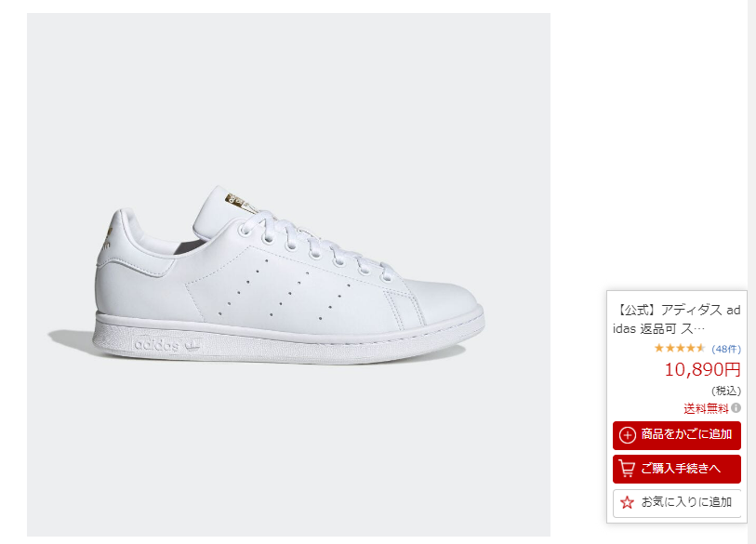This screenshot has height=544, width=756.
Task: Click the red star favorite icon
Action: (627, 503)
